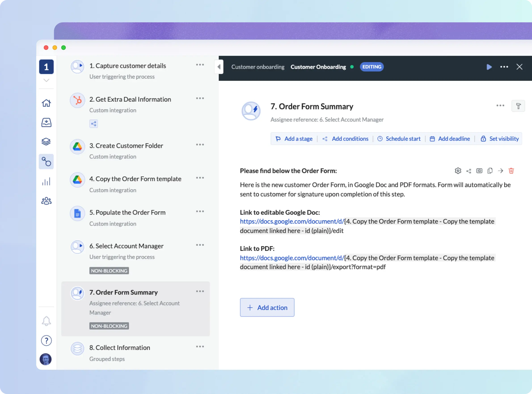Open the inbox tray icon in sidebar
The height and width of the screenshot is (394, 532).
click(46, 122)
